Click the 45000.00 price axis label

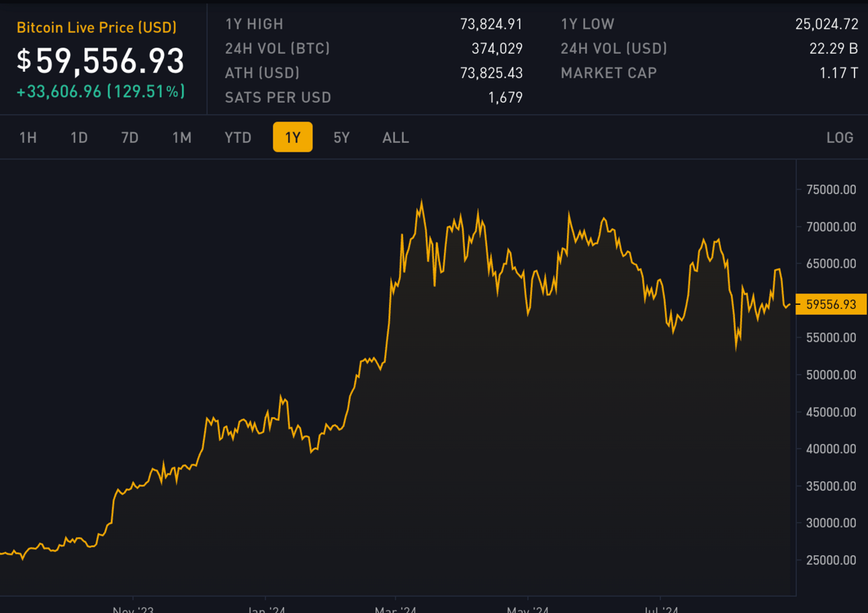pos(831,412)
